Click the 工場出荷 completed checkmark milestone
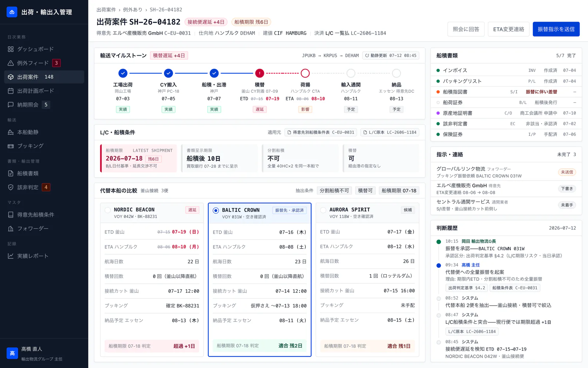588x368 pixels. tap(123, 73)
